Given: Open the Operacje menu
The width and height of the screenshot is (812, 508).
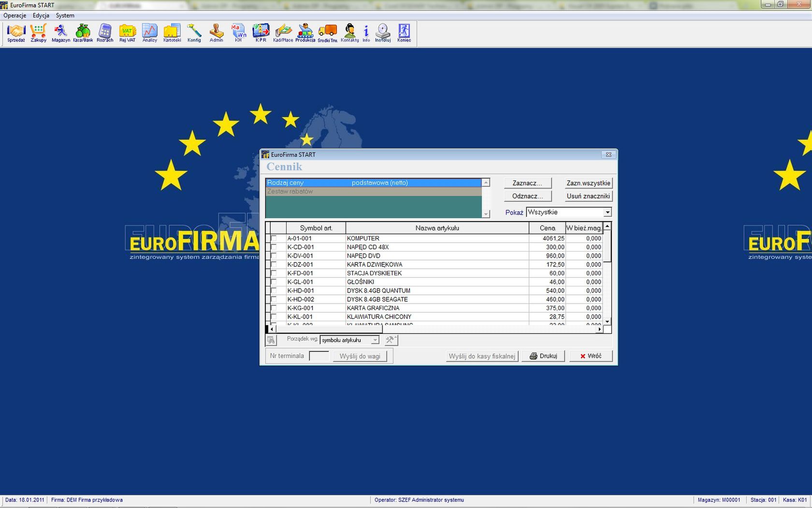Looking at the screenshot, I should pyautogui.click(x=15, y=15).
